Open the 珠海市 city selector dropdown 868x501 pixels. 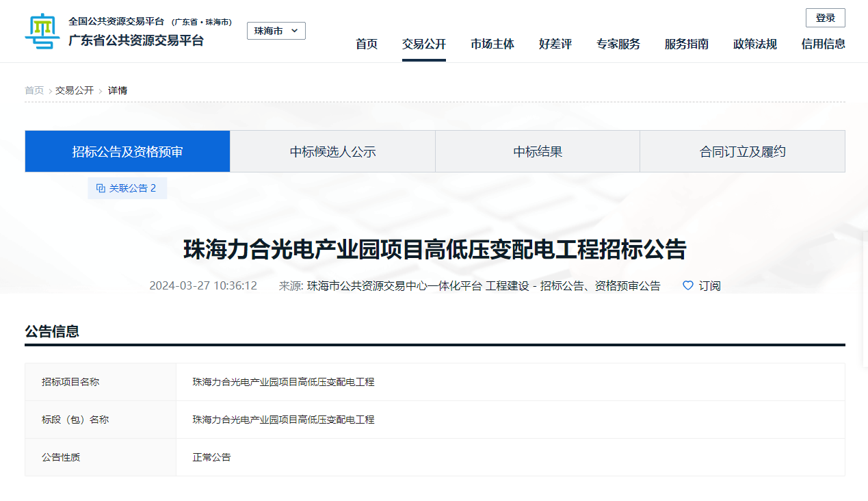coord(276,31)
